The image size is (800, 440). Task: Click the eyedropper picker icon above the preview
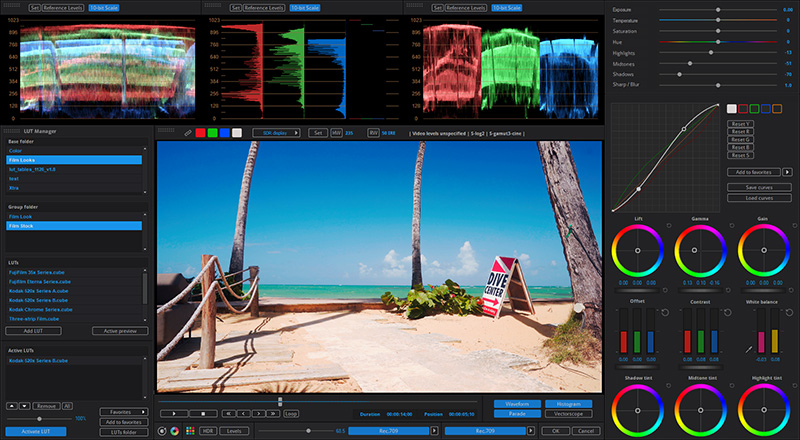(x=188, y=133)
